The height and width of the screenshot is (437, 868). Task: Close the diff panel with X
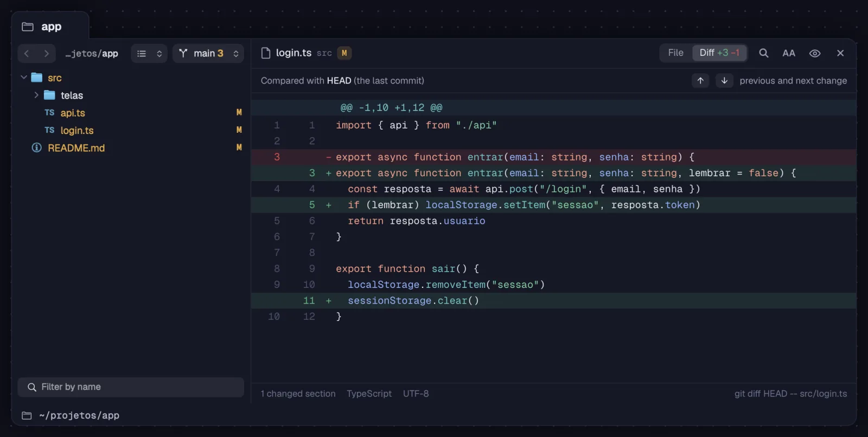click(840, 53)
